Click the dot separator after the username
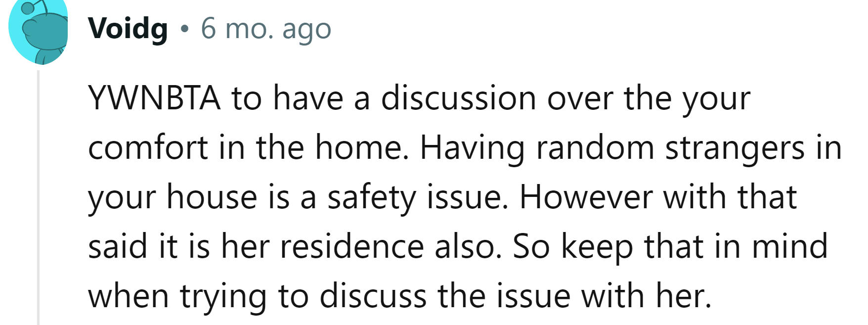The width and height of the screenshot is (868, 325). click(184, 29)
